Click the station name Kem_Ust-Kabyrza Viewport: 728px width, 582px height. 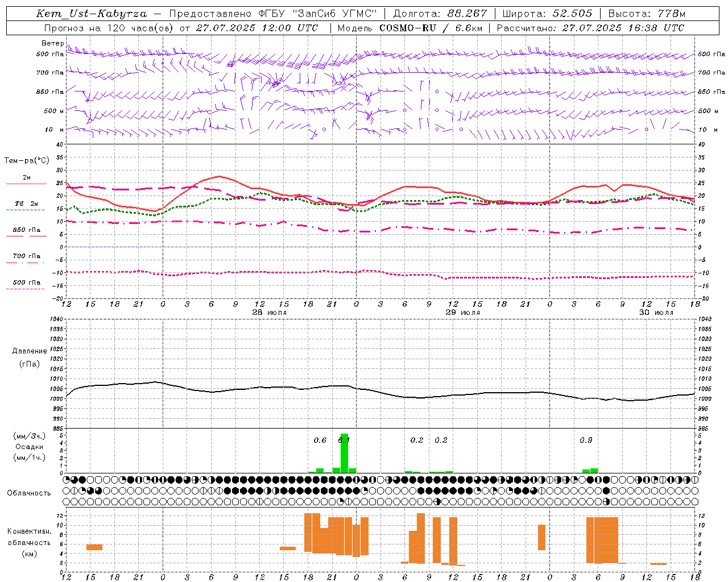pos(92,14)
